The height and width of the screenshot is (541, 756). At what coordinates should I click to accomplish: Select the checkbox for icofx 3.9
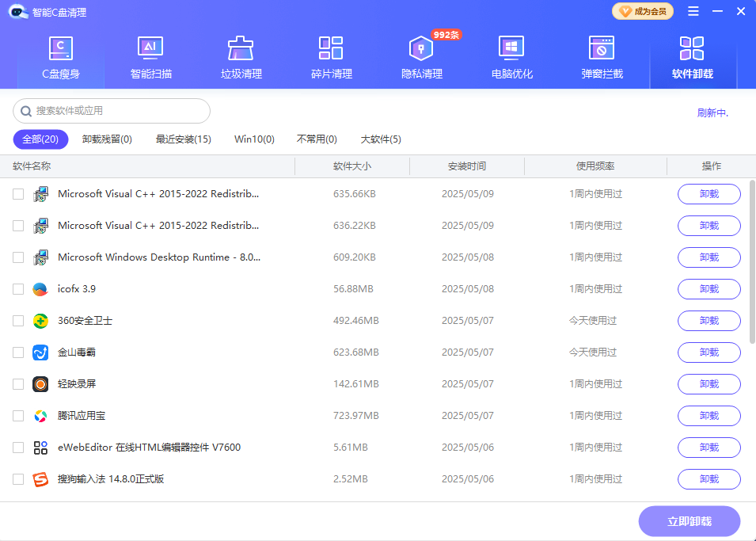(x=18, y=289)
